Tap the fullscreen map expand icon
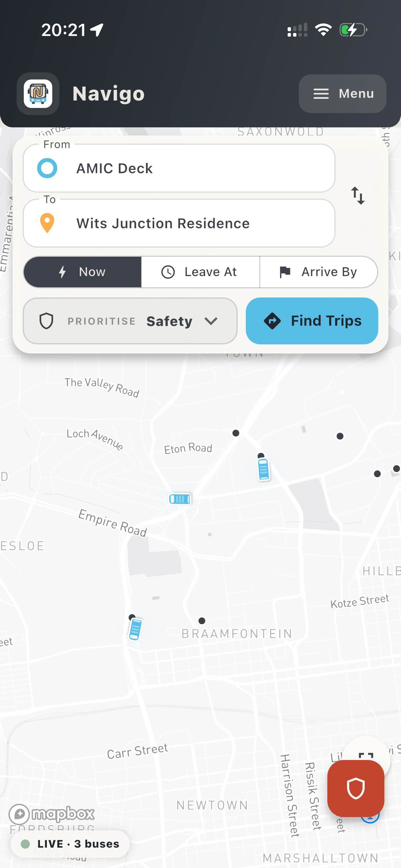 366,756
